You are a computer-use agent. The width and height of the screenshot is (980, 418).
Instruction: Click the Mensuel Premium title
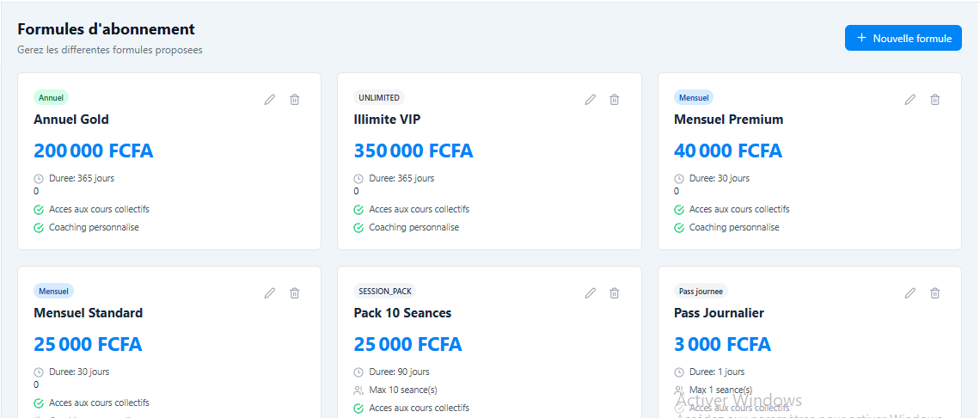pos(729,120)
